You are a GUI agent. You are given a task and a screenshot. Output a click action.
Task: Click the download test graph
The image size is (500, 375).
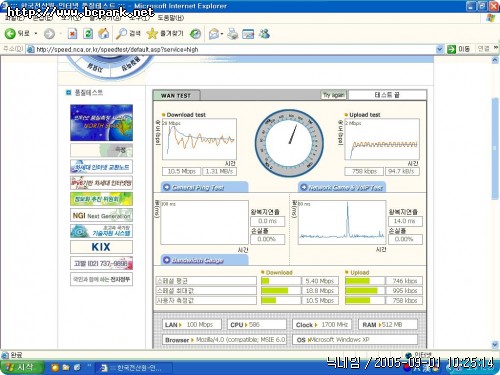199,139
